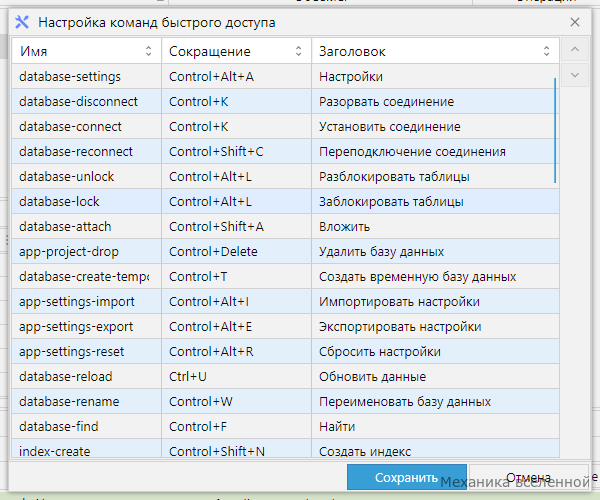Select the Переименовать базу данных title cell
The image size is (600, 500).
[x=435, y=402]
